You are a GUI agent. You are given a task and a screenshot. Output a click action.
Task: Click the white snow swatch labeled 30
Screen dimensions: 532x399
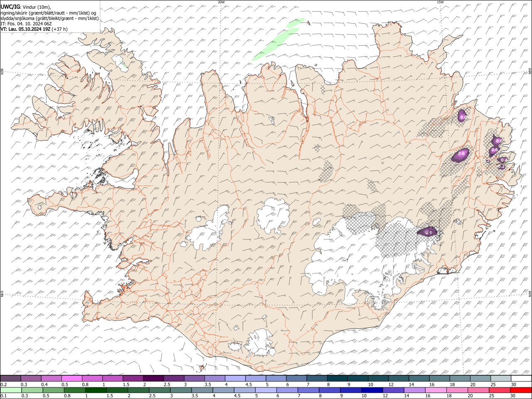click(x=521, y=378)
